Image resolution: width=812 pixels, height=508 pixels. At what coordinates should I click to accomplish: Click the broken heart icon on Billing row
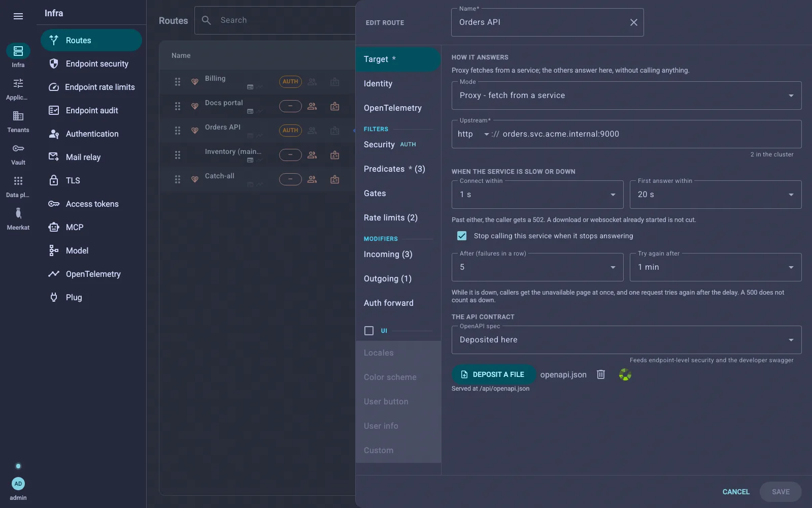(194, 82)
